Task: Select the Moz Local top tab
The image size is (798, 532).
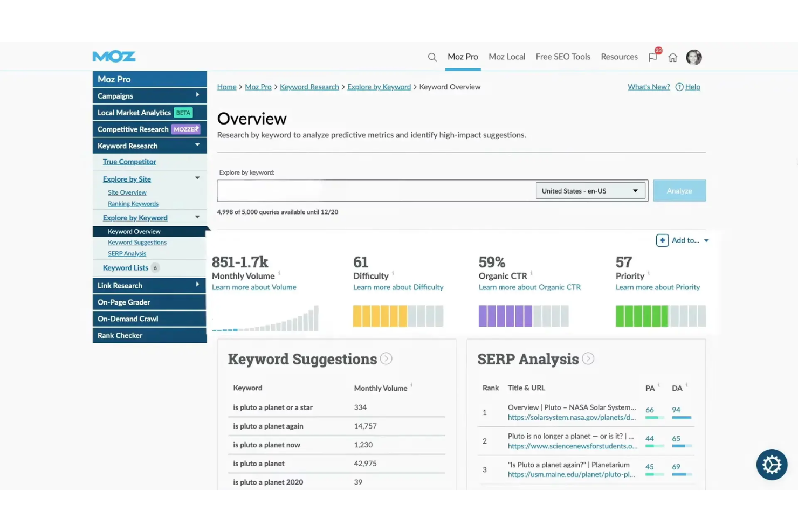Action: pos(507,57)
